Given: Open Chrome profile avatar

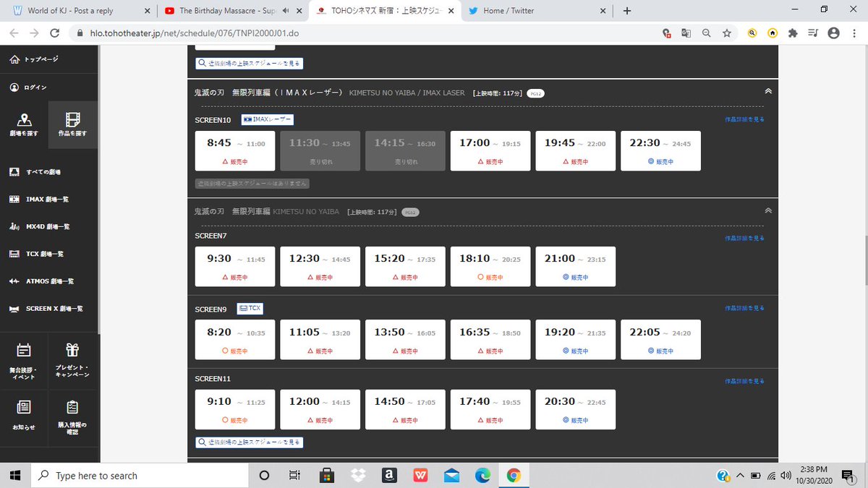Looking at the screenshot, I should (833, 33).
